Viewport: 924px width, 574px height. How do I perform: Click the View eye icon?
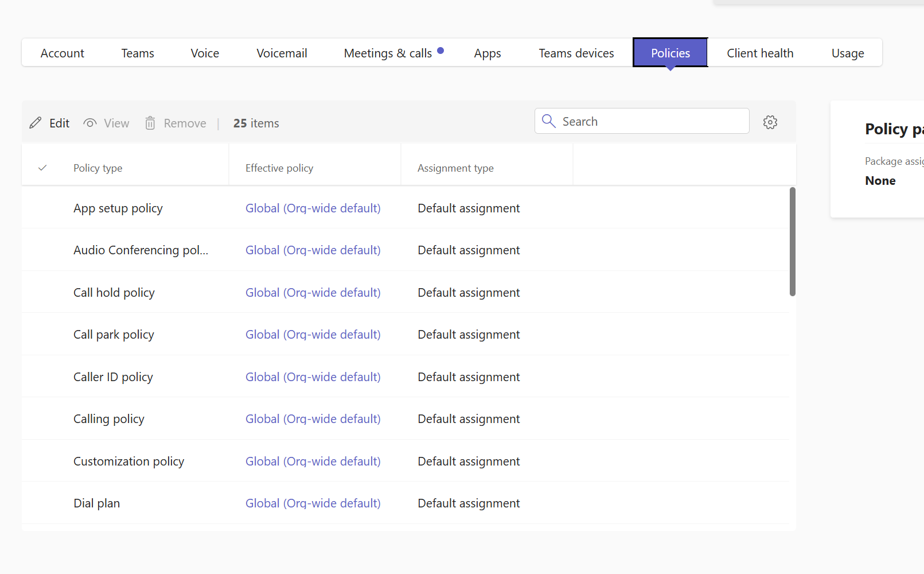point(90,123)
